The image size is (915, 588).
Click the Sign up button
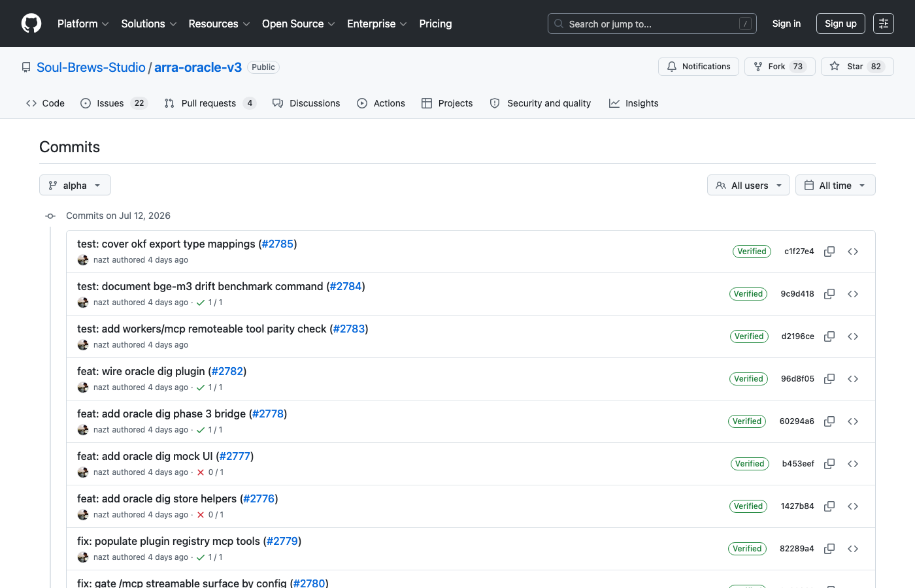tap(840, 24)
